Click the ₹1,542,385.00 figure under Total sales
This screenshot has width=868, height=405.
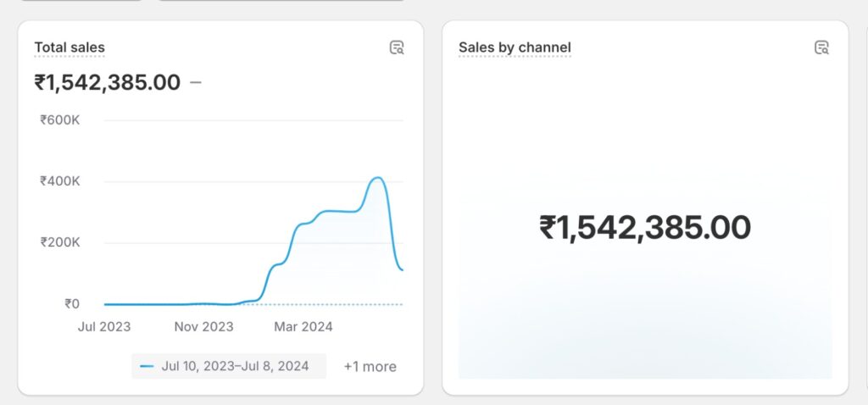point(108,82)
